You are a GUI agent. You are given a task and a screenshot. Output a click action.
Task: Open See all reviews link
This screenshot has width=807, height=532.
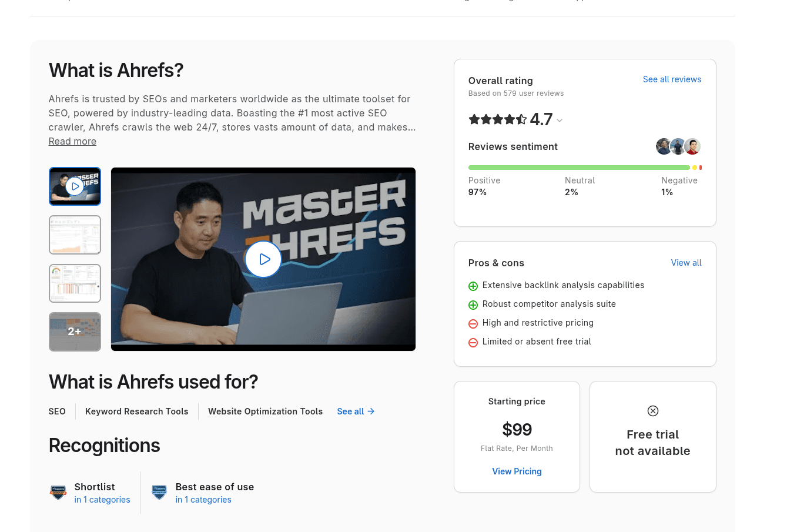coord(672,79)
